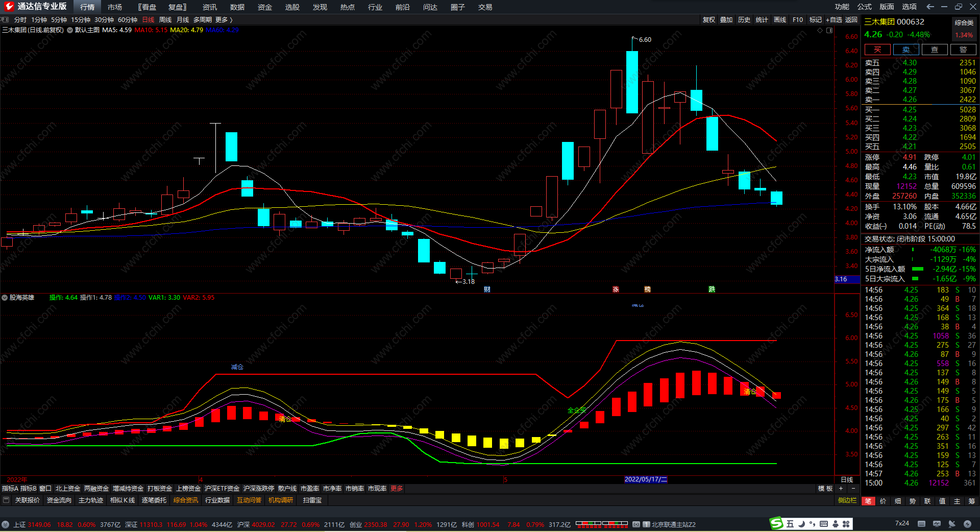Image resolution: width=980 pixels, height=532 pixels.
Task: Open the 公式 menu
Action: 865,7
